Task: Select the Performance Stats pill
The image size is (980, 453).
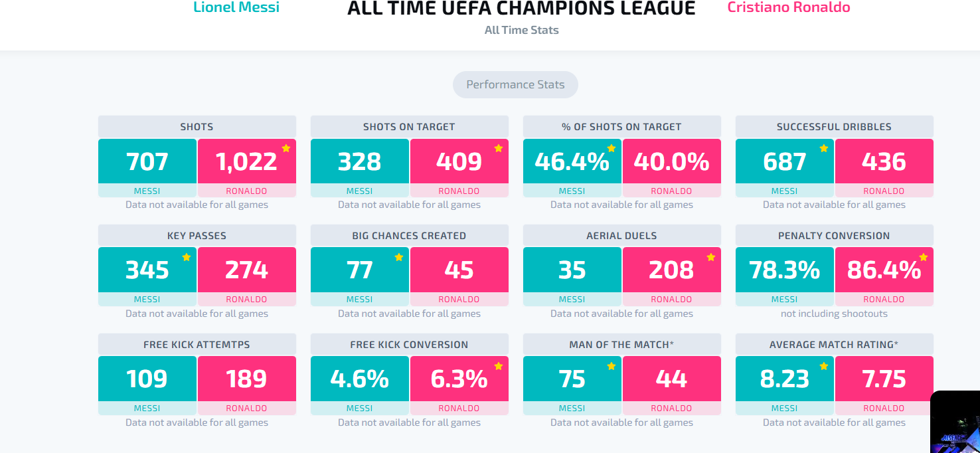Action: pos(515,85)
